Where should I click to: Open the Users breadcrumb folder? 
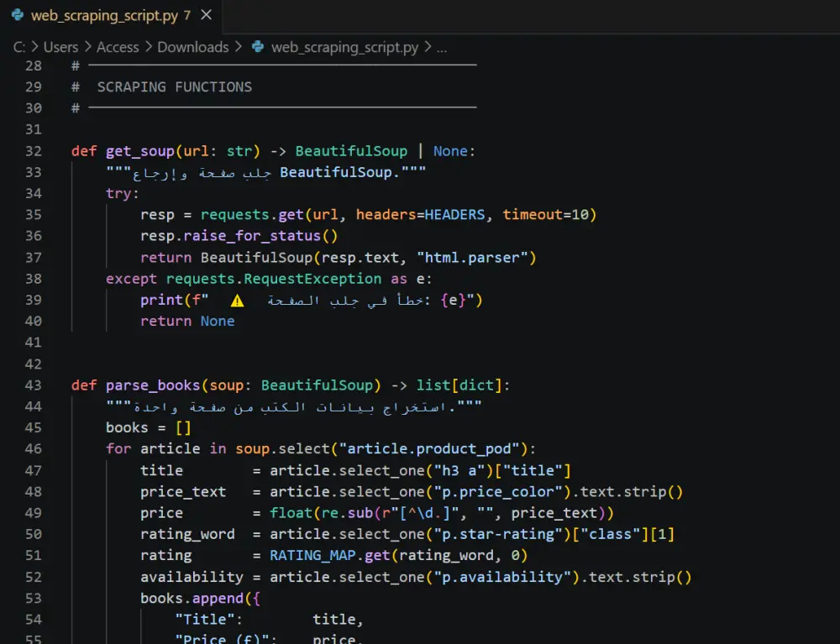point(60,47)
